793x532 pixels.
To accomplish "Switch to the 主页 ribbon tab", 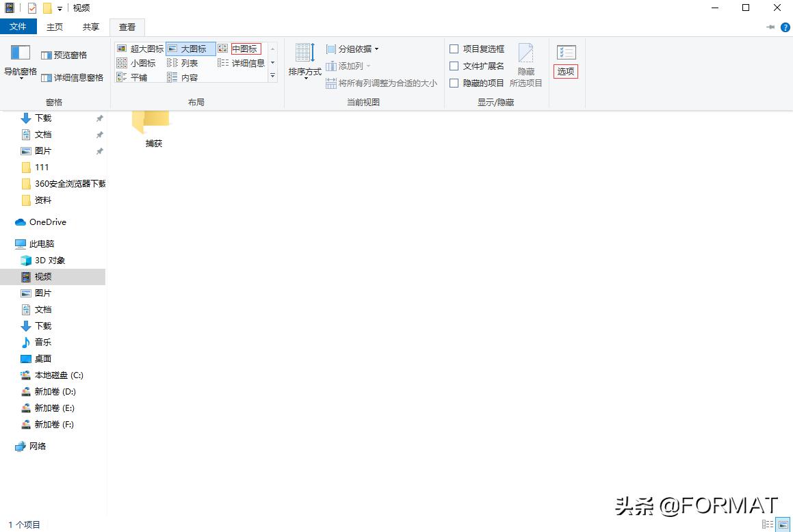I will point(54,27).
